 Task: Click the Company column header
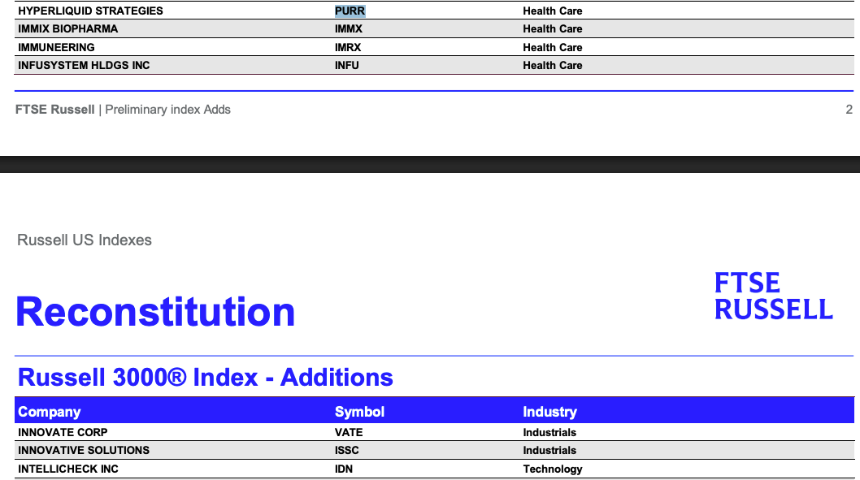49,411
